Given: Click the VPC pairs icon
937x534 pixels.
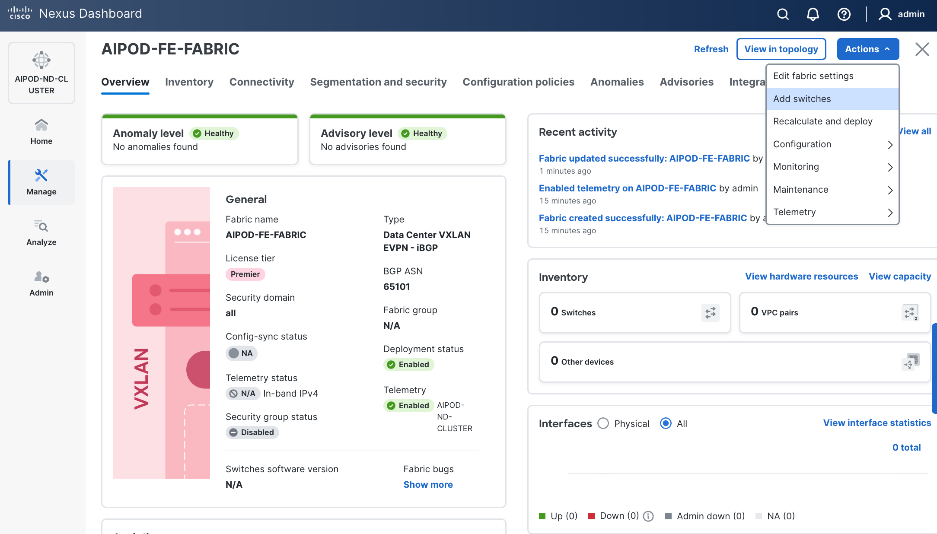Looking at the screenshot, I should [910, 313].
